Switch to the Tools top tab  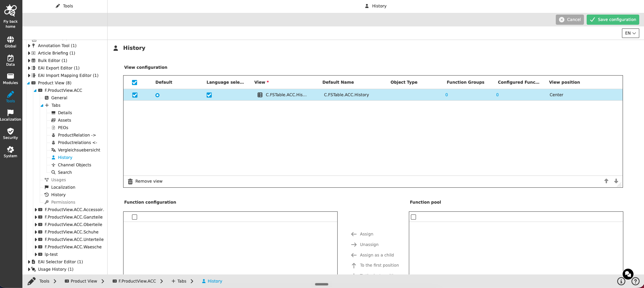click(x=64, y=6)
